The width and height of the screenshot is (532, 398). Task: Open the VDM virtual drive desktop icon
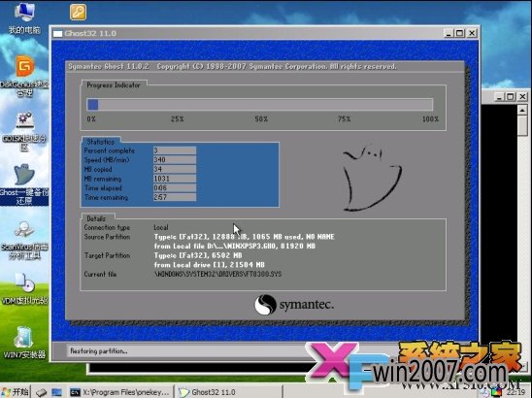pyautogui.click(x=24, y=288)
